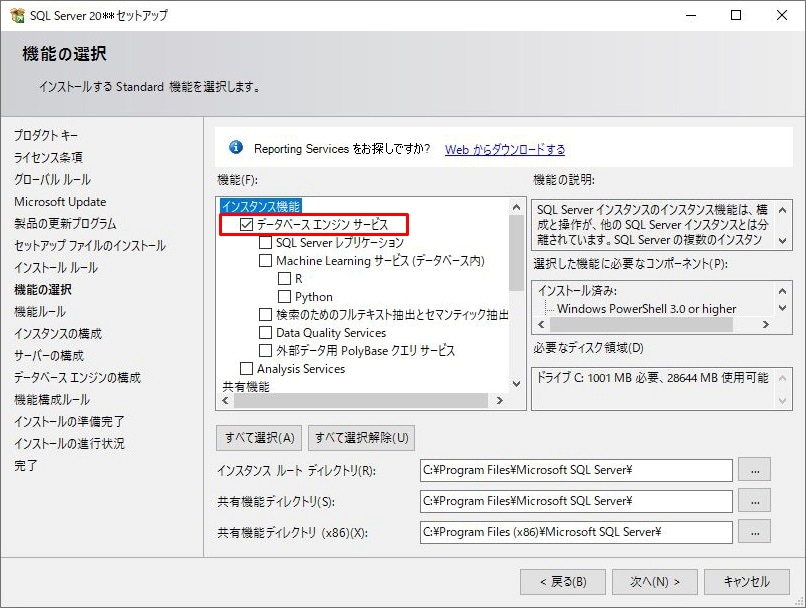806x608 pixels.
Task: Check フルテキスト抽出とセマンティック抽出 checkbox
Action: click(265, 315)
